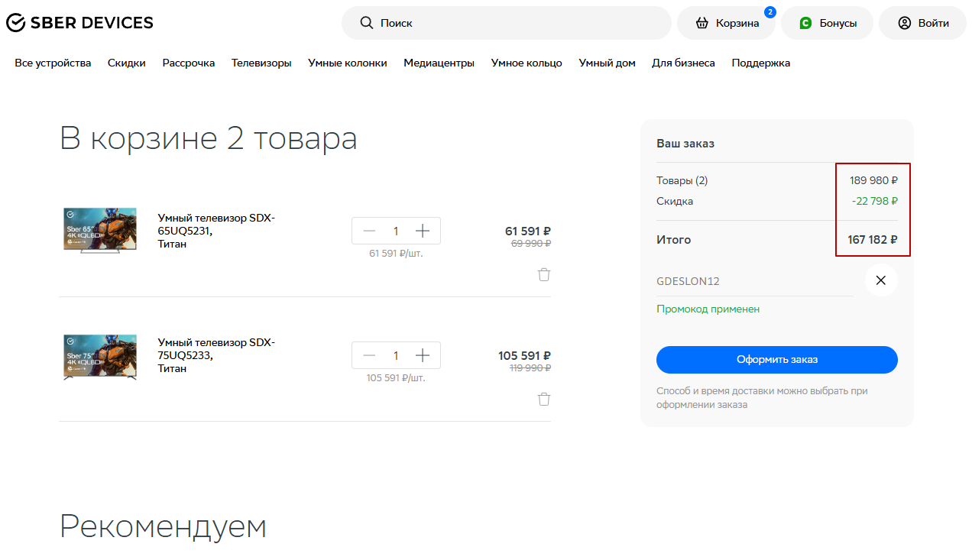
Task: Open the Телевизоры menu item
Action: 261,63
